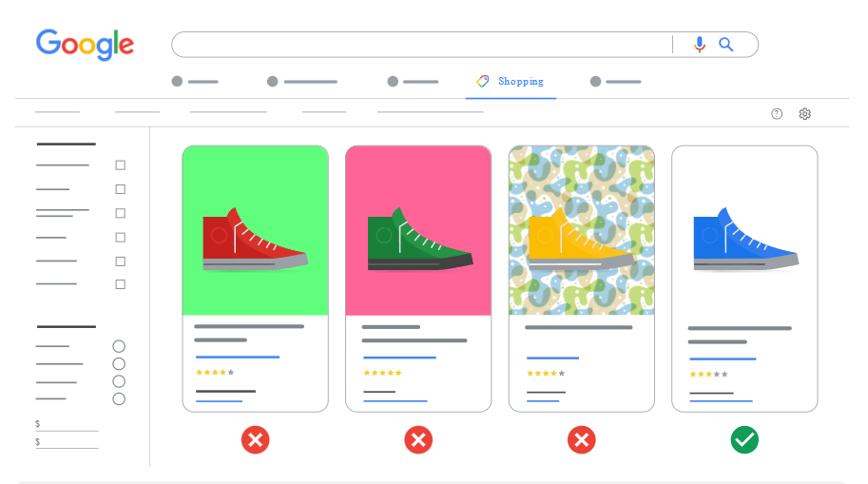
Task: Click the red X under green shoe
Action: tap(418, 439)
